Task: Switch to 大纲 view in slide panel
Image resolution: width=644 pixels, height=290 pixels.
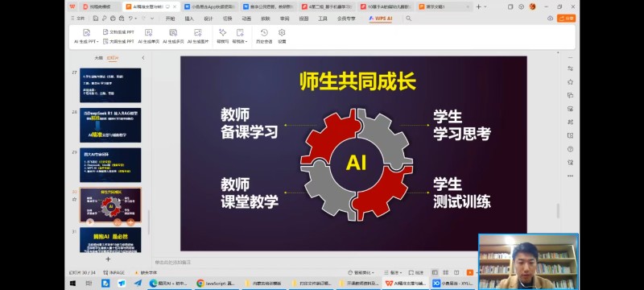Action: [x=98, y=58]
